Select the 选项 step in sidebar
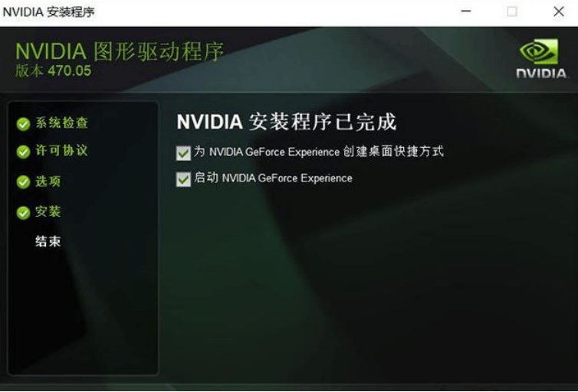578x392 pixels. point(48,181)
